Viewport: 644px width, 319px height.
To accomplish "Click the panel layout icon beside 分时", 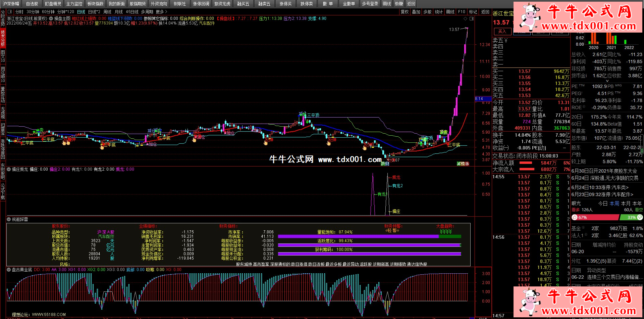I will [10, 12].
